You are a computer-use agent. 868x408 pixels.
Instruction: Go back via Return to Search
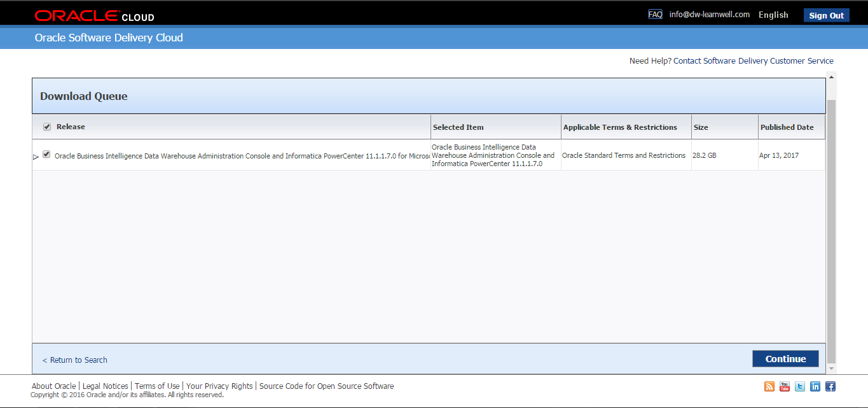coord(75,360)
